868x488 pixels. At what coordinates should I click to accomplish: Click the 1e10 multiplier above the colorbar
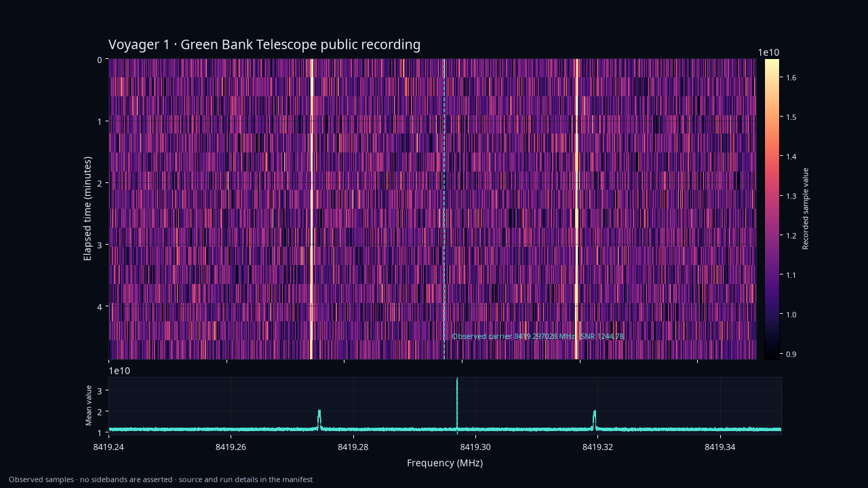tap(768, 53)
